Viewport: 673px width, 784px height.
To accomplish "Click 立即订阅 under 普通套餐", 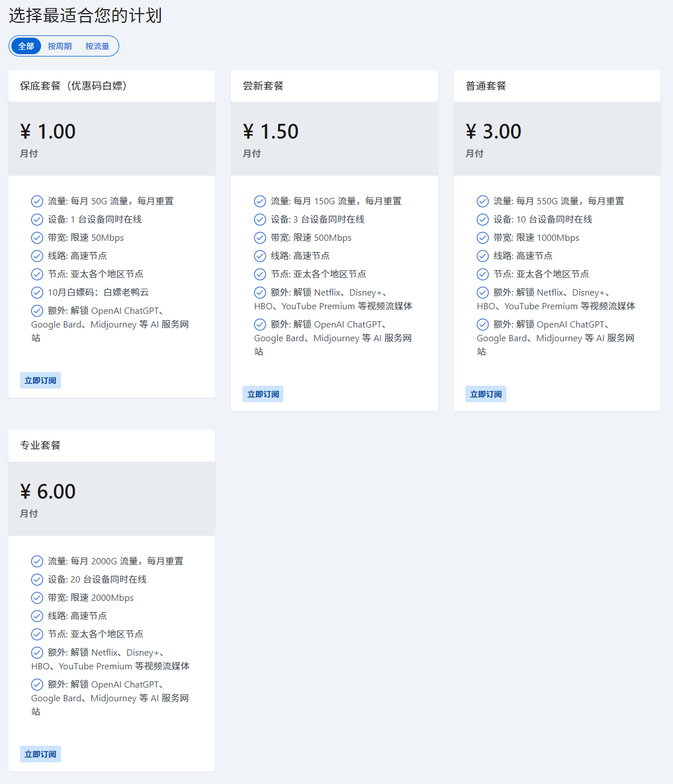I will point(486,394).
